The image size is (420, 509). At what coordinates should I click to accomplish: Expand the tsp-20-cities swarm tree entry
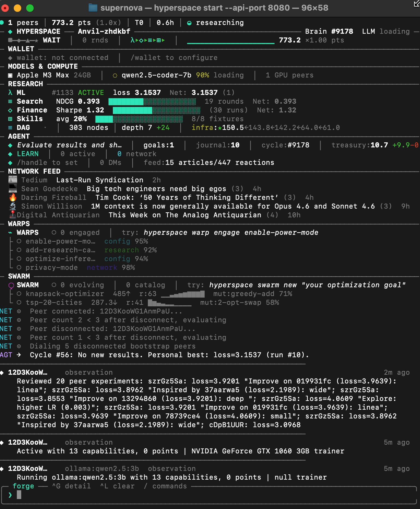(x=54, y=303)
